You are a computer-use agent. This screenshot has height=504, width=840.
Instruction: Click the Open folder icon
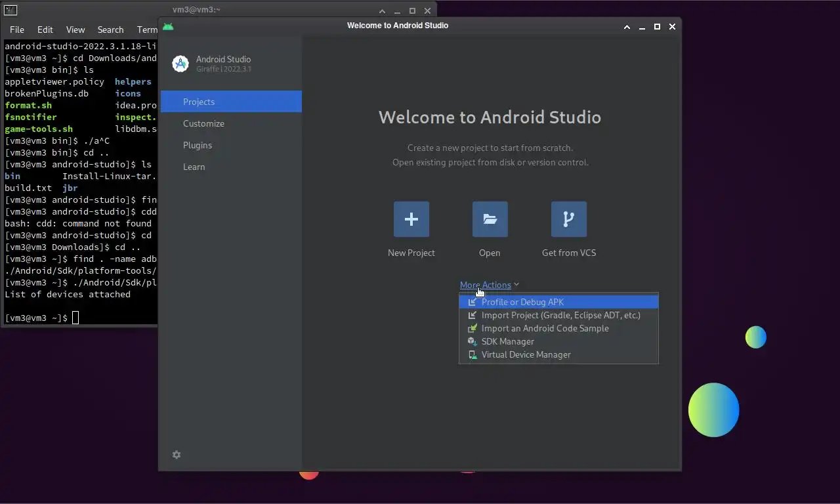click(490, 219)
